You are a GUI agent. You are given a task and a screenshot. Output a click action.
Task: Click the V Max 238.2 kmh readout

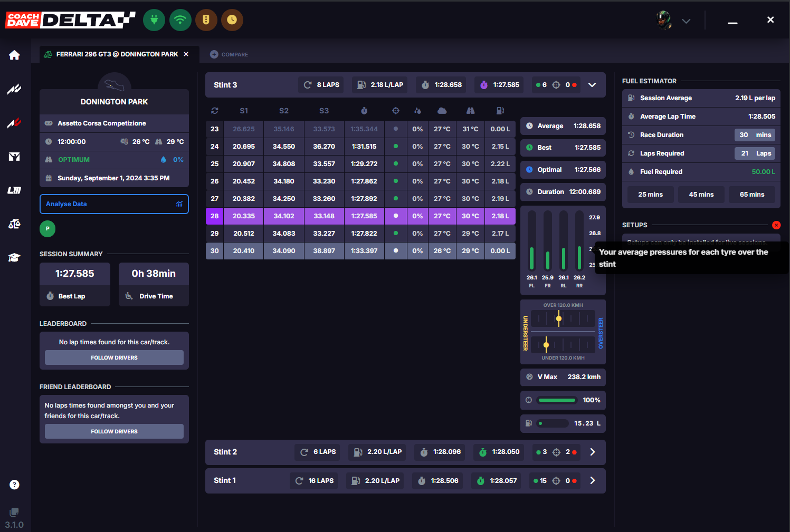563,377
